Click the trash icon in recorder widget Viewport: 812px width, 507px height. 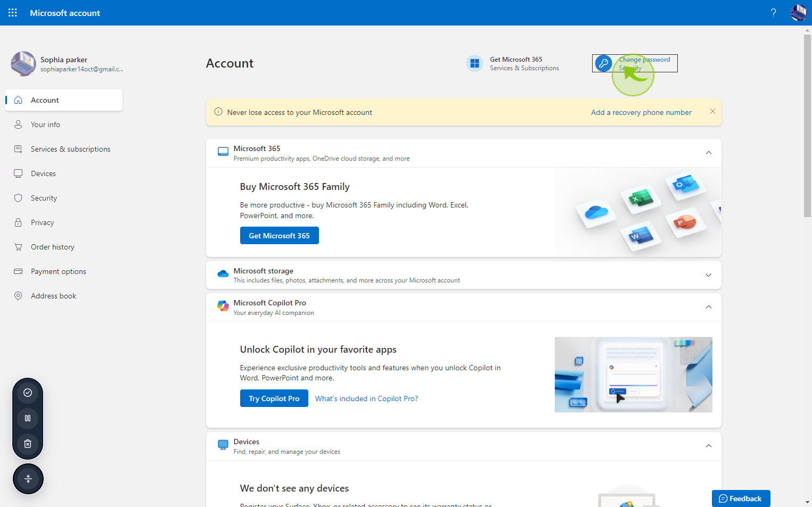click(28, 444)
